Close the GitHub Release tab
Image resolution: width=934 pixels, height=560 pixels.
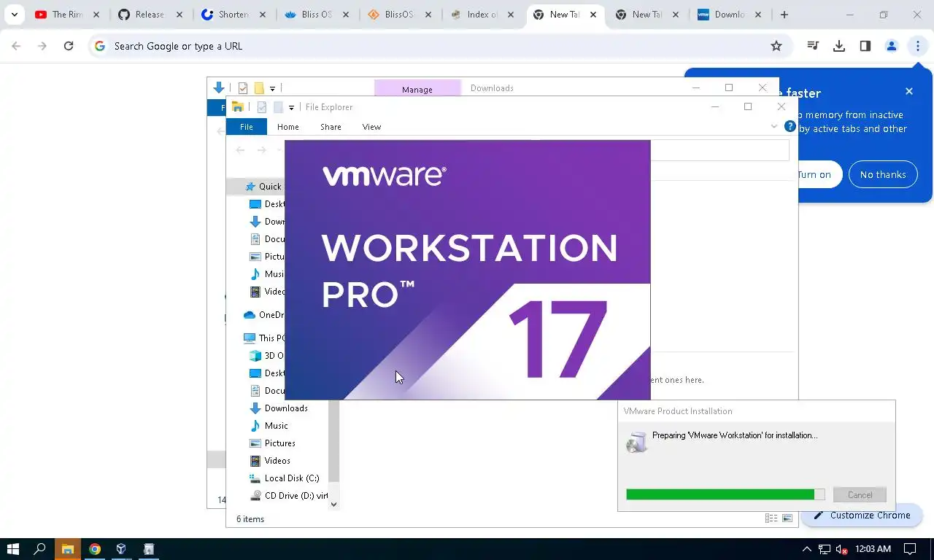click(180, 15)
